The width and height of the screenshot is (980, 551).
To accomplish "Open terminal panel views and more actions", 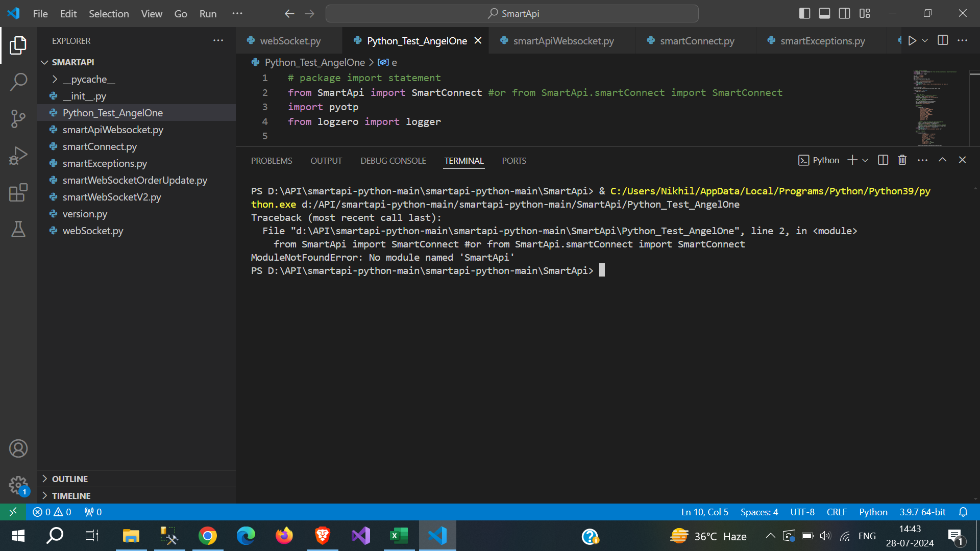I will point(922,160).
